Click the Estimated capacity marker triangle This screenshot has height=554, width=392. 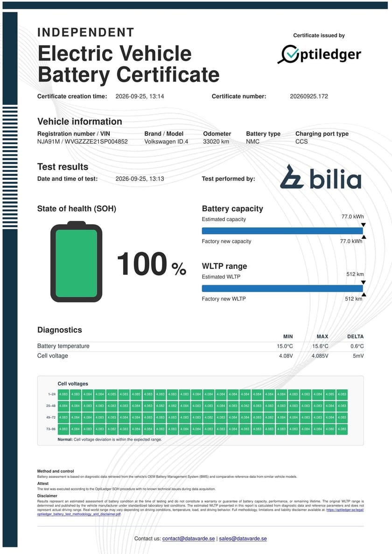click(x=364, y=224)
